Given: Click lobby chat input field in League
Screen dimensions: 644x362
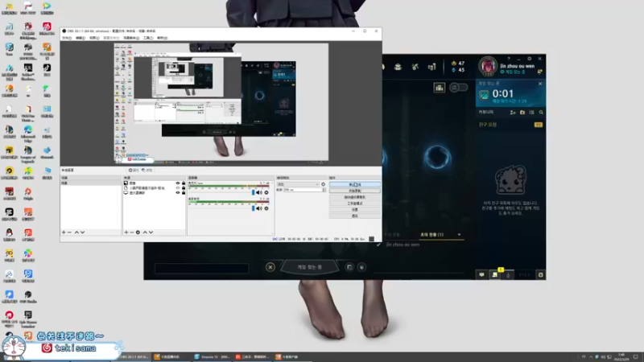Looking at the screenshot, I should tap(202, 269).
